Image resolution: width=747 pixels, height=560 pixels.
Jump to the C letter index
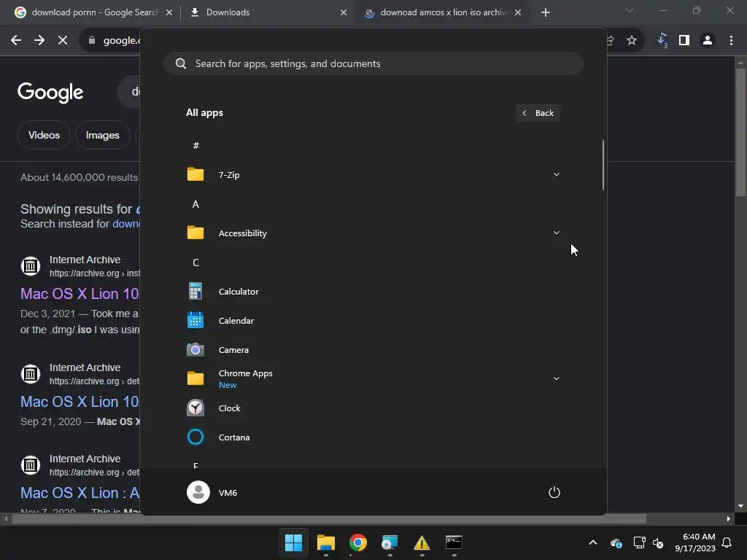[x=196, y=262]
